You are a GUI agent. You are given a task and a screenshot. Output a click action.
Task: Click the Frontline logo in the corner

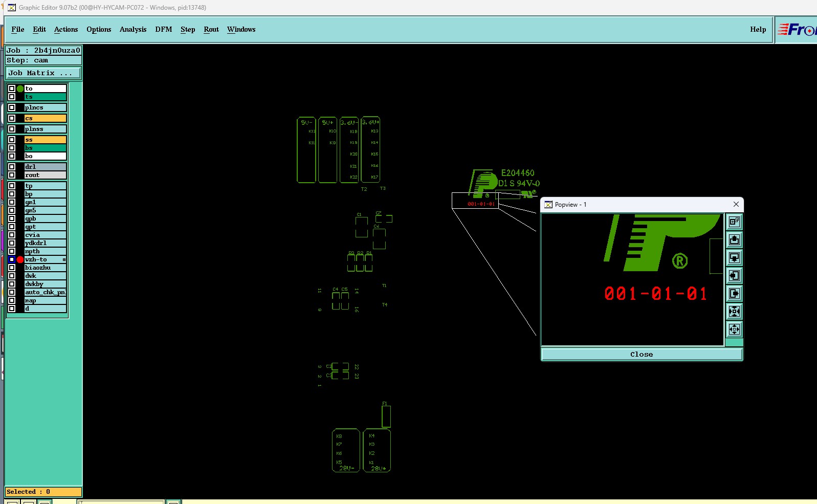point(797,30)
